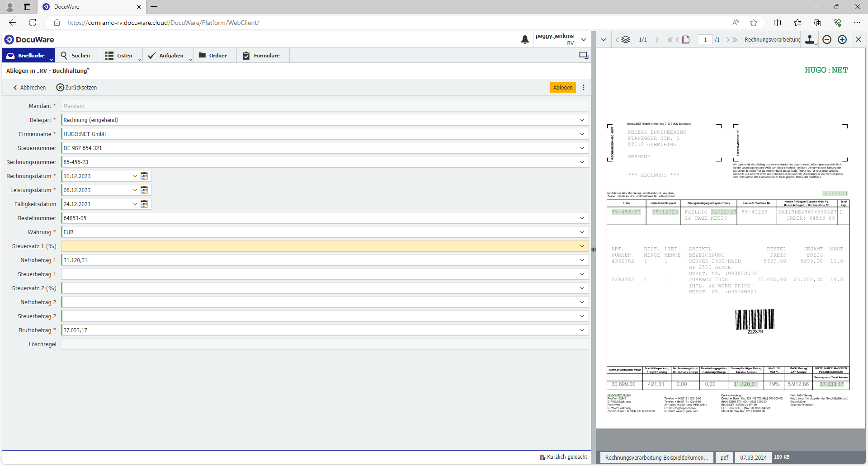Toggle the window layout icon near Formulare
Viewport: 868px width, 466px height.
tap(584, 56)
